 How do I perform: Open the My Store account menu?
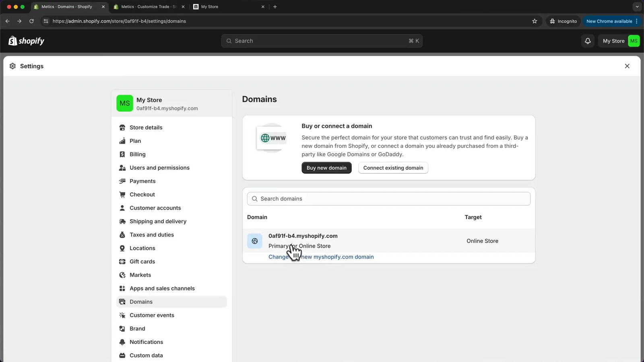click(619, 41)
